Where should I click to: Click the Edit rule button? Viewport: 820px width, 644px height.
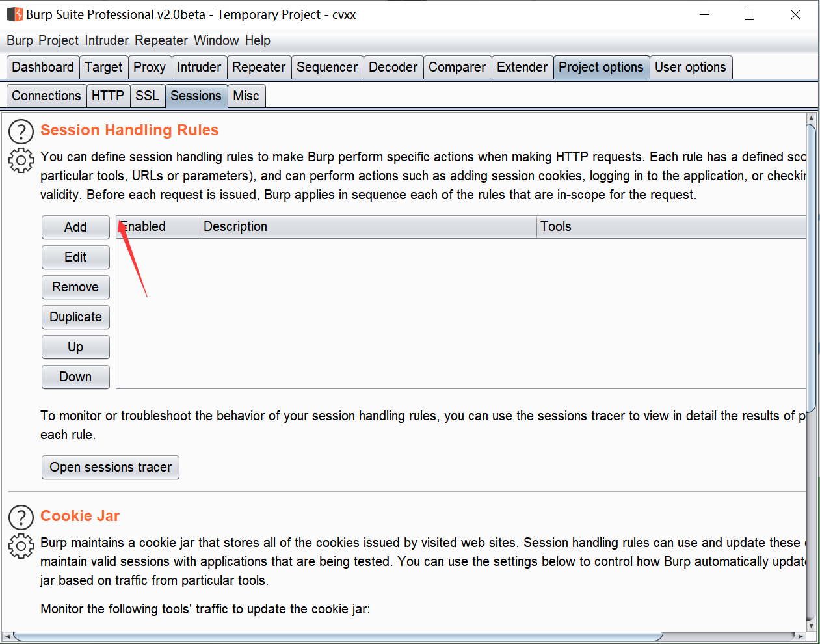(x=75, y=257)
